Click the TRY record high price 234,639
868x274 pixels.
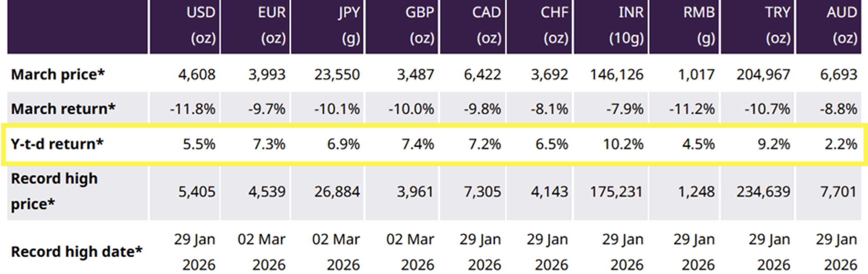763,192
